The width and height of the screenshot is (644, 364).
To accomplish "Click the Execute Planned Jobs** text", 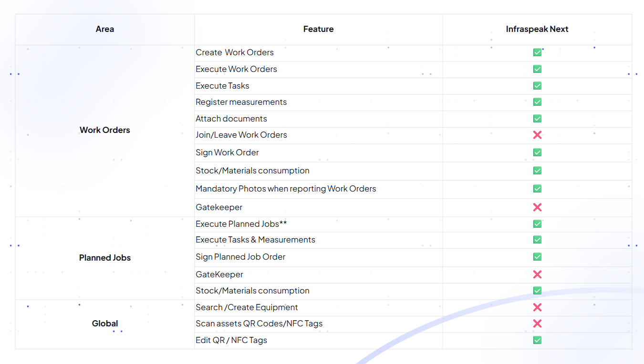I will (x=241, y=224).
